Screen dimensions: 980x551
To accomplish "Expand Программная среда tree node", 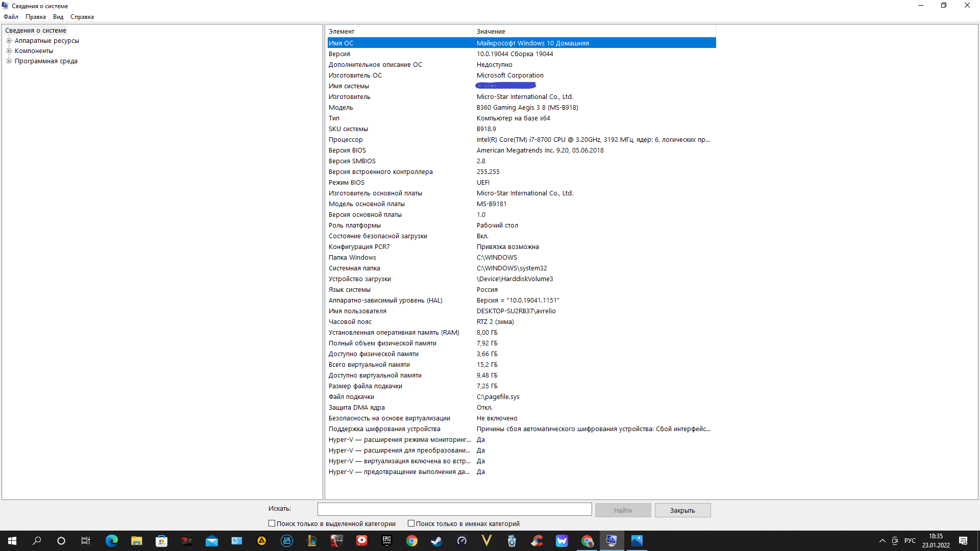I will tap(9, 61).
